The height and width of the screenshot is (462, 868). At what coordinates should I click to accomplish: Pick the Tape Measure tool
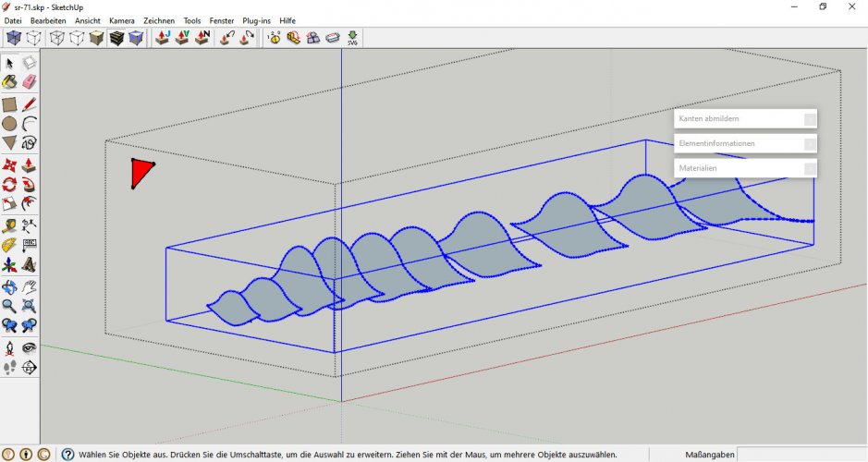[x=9, y=225]
